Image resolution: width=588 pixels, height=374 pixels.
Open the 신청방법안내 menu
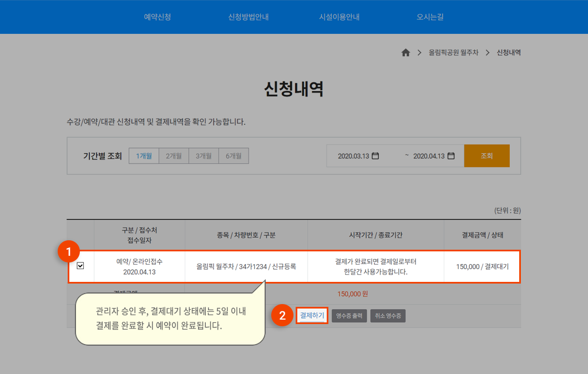click(249, 17)
